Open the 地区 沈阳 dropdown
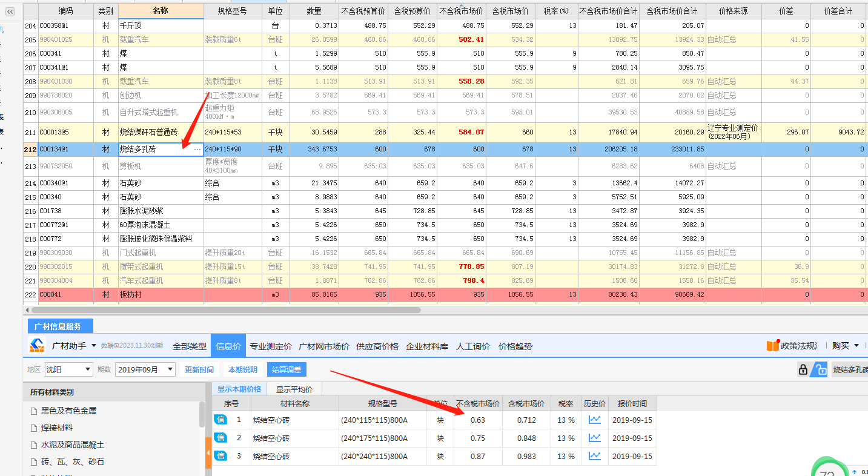 pyautogui.click(x=69, y=369)
